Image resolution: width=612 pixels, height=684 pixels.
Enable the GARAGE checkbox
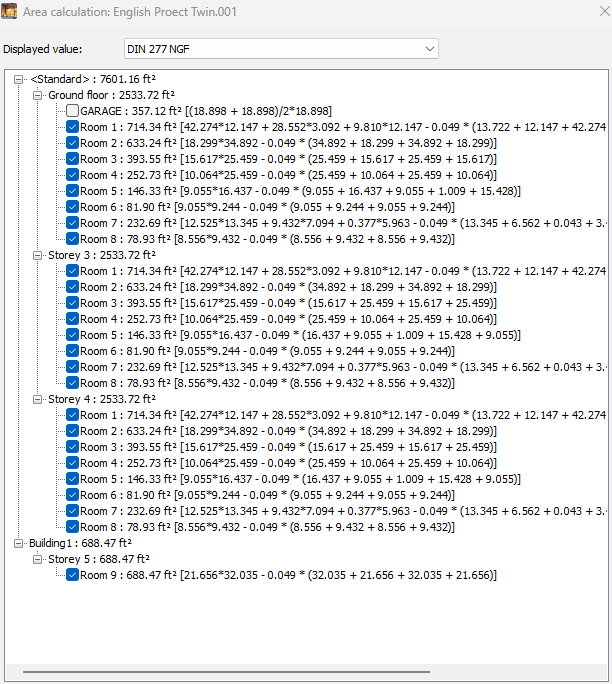point(72,111)
